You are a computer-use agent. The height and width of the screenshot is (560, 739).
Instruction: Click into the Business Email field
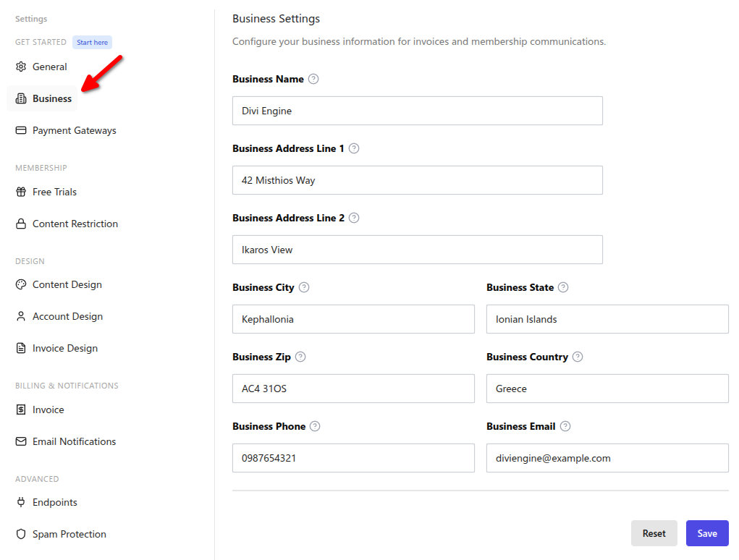[x=607, y=458]
